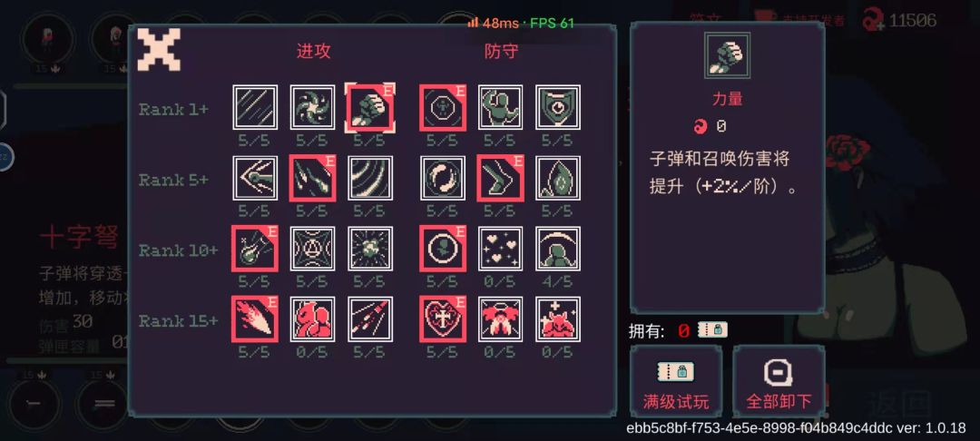Select the triple missile talent in Rank 15+
The width and height of the screenshot is (980, 441).
(370, 319)
